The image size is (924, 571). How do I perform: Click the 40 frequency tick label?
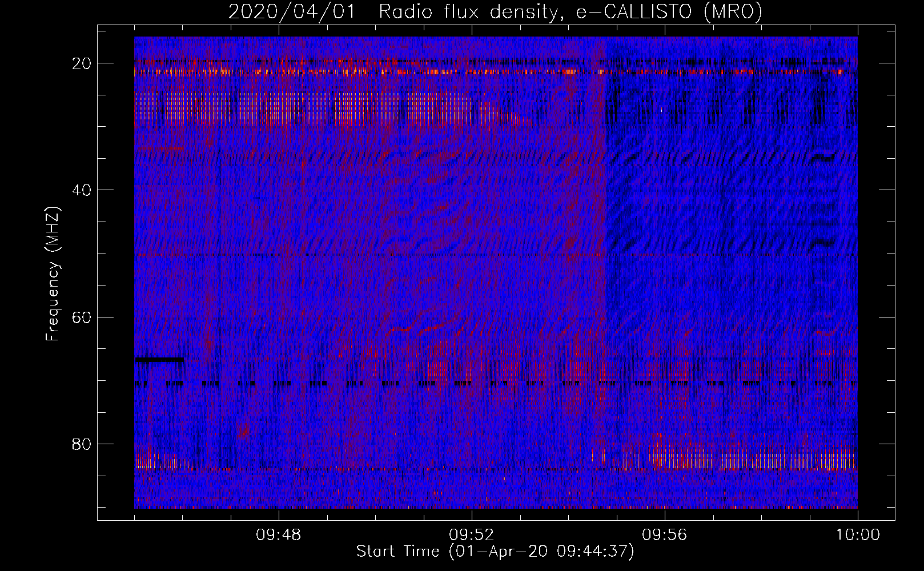coord(82,190)
